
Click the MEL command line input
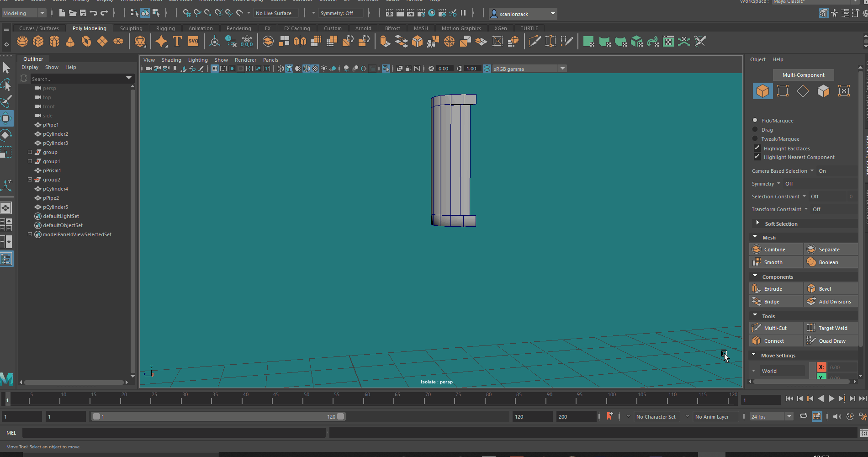pyautogui.click(x=174, y=432)
